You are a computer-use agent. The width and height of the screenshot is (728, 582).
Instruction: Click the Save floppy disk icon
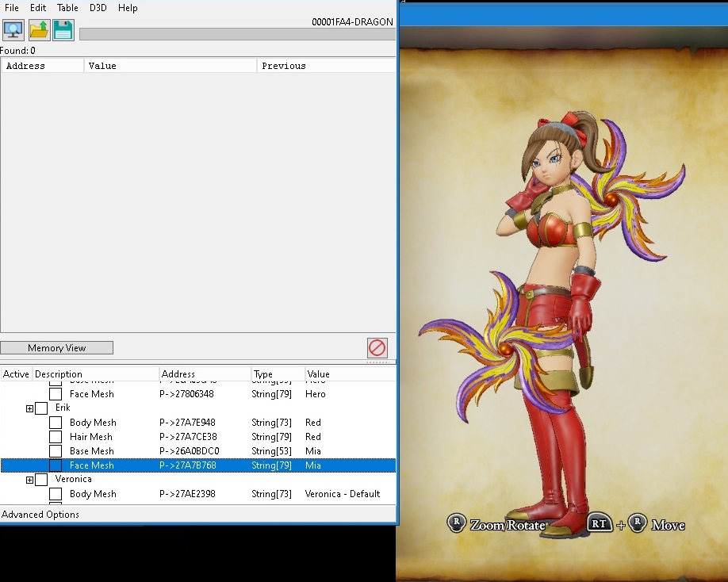click(x=63, y=30)
